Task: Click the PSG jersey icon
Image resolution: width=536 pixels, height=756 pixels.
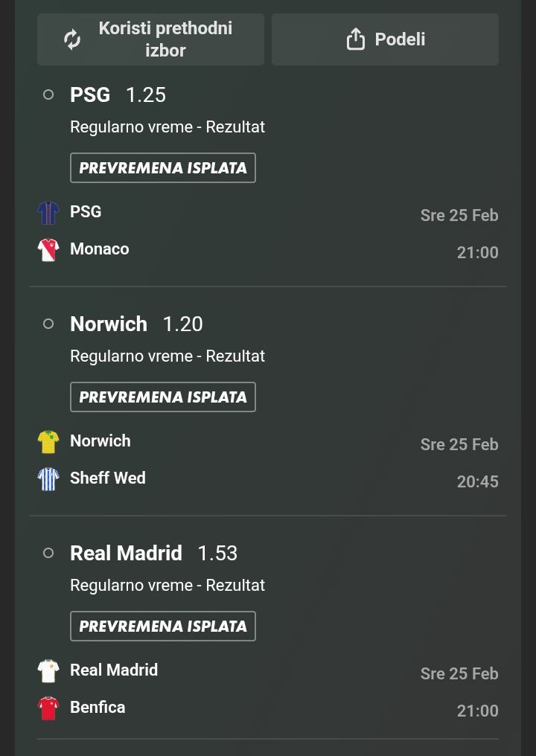Action: point(48,213)
